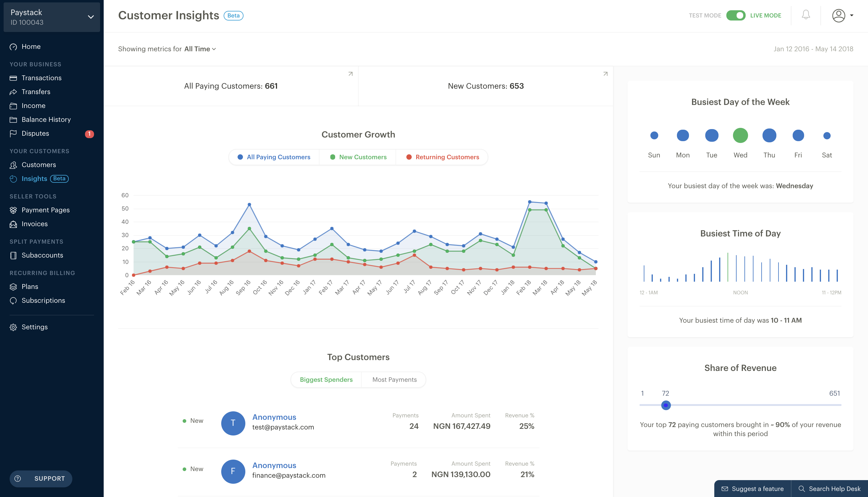Click the Settings gear icon
Image resolution: width=868 pixels, height=497 pixels.
point(13,327)
